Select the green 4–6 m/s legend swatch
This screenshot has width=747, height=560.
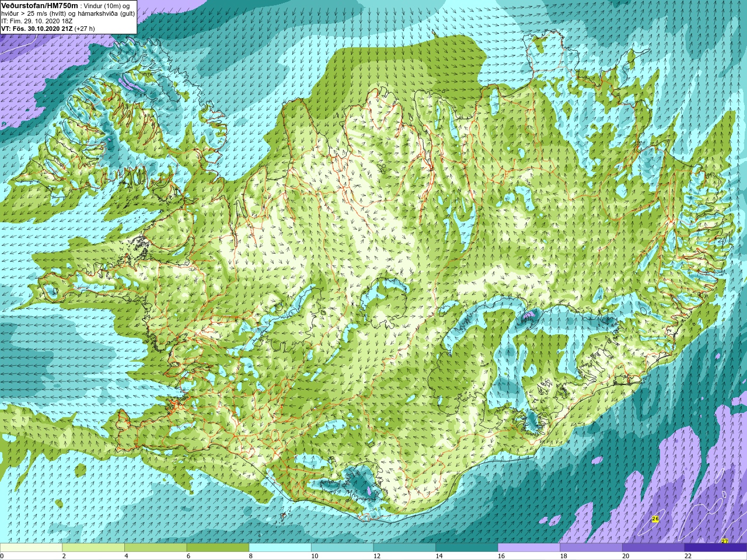(x=155, y=548)
